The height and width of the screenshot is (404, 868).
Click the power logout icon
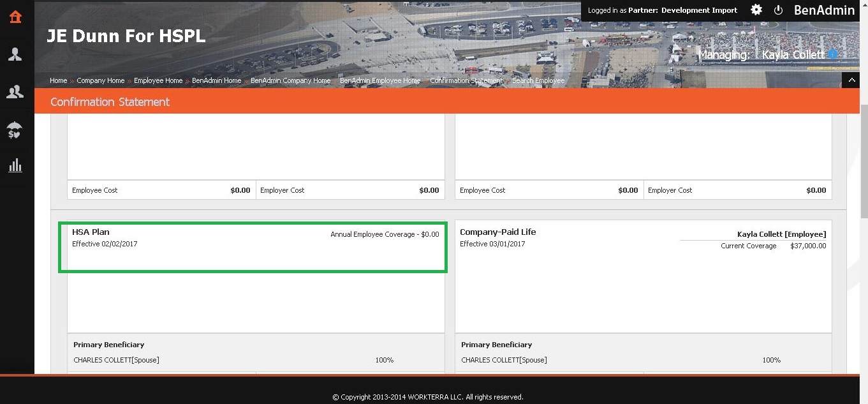[778, 10]
